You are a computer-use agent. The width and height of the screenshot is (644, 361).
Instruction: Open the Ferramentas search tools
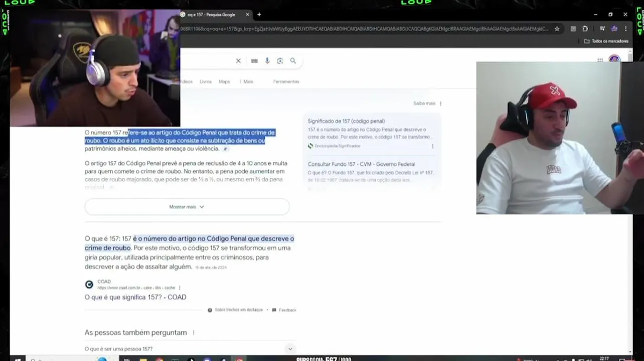[x=286, y=81]
